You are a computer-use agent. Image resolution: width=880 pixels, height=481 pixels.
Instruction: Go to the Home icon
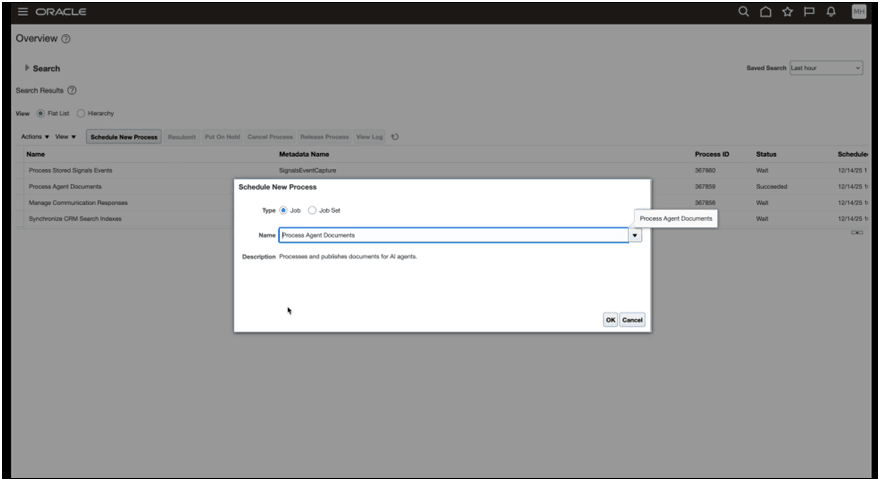[766, 12]
